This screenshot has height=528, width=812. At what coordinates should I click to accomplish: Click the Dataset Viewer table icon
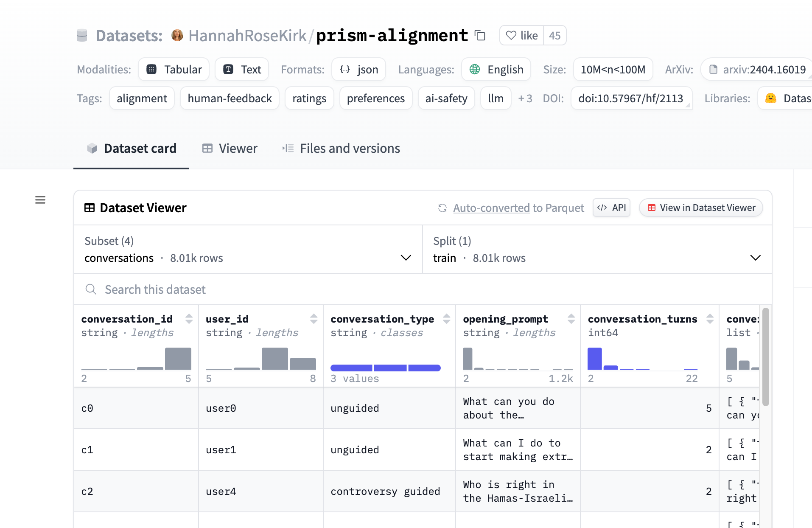(90, 208)
